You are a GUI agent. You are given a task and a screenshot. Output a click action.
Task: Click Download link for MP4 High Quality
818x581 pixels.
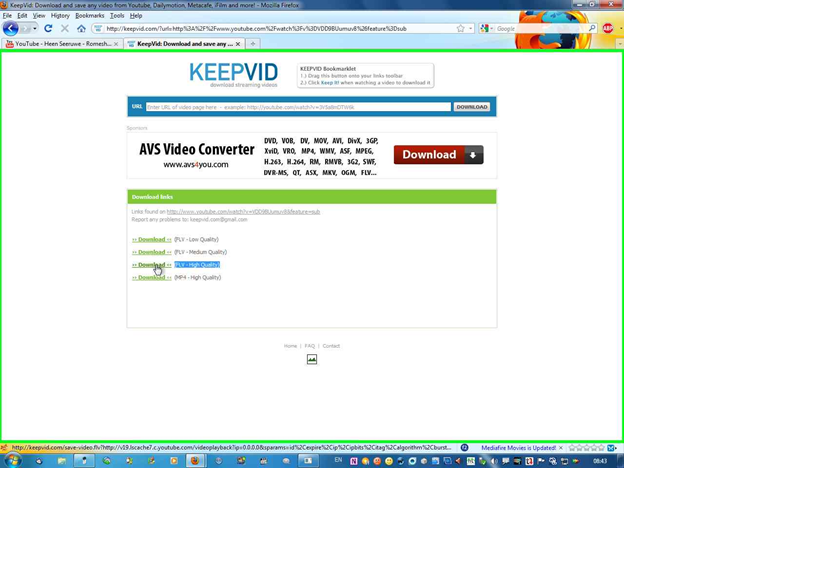pyautogui.click(x=151, y=278)
